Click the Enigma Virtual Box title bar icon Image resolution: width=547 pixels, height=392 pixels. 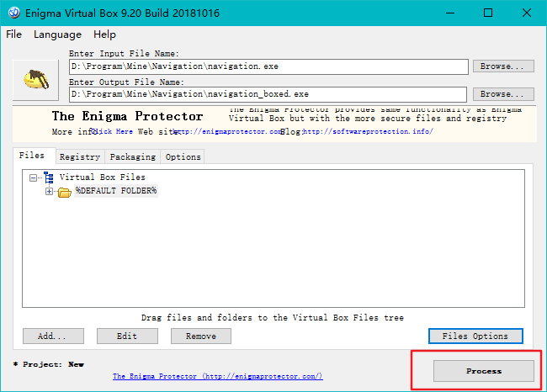point(14,13)
